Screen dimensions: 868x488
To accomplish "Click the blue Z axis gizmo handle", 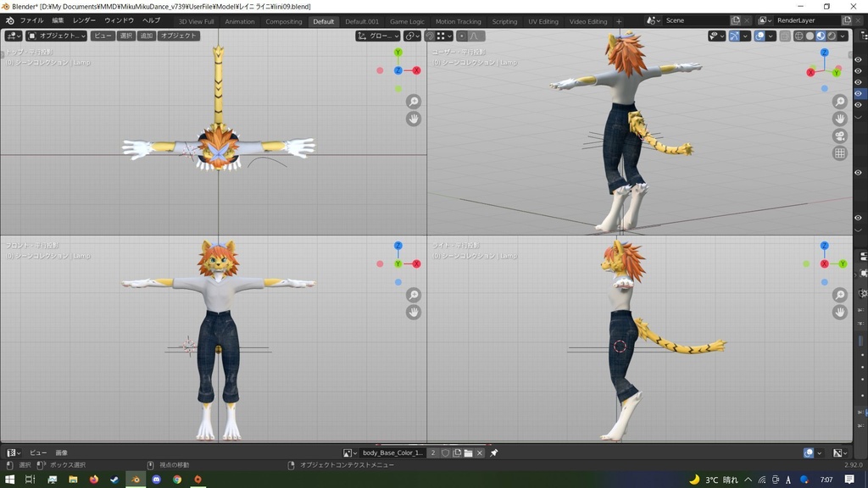I will (x=824, y=52).
